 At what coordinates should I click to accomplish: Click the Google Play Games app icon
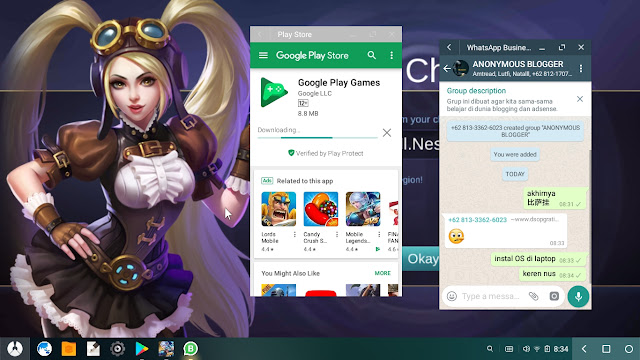click(x=274, y=92)
